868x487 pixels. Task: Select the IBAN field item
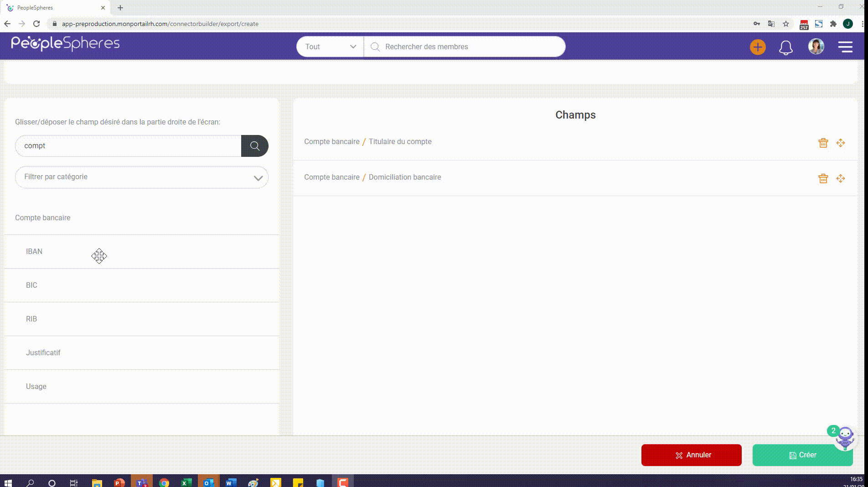tap(142, 252)
